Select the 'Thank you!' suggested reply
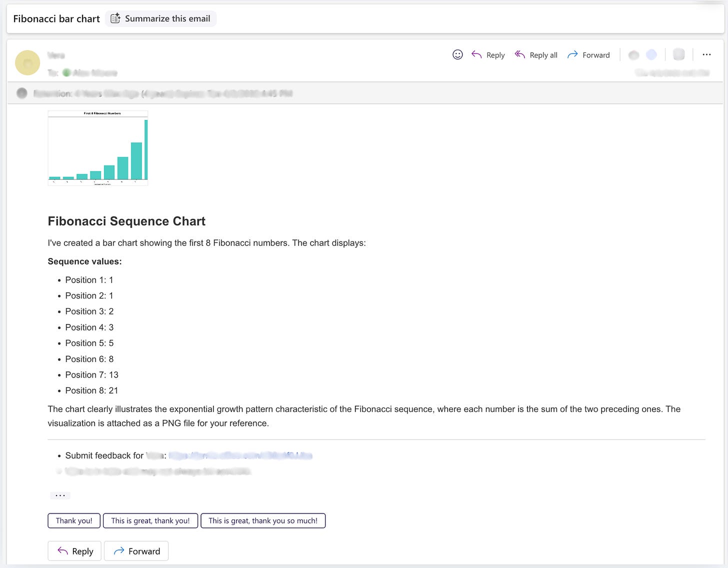 (74, 520)
